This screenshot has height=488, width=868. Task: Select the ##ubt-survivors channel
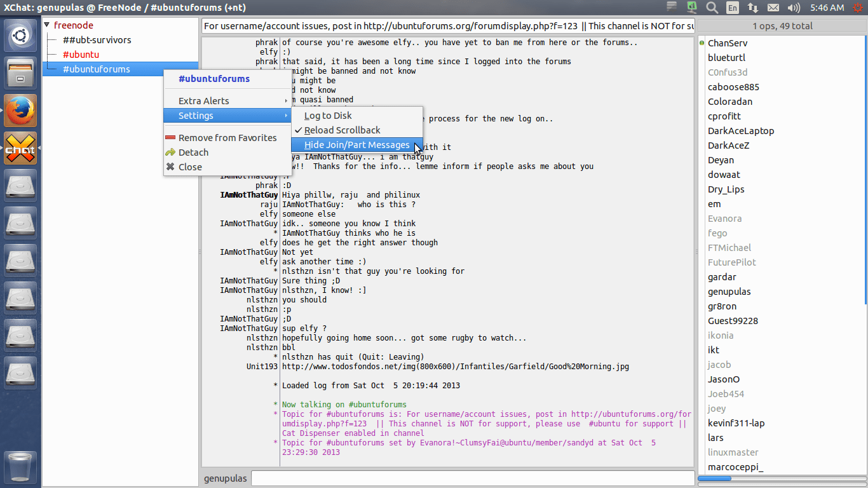click(97, 40)
